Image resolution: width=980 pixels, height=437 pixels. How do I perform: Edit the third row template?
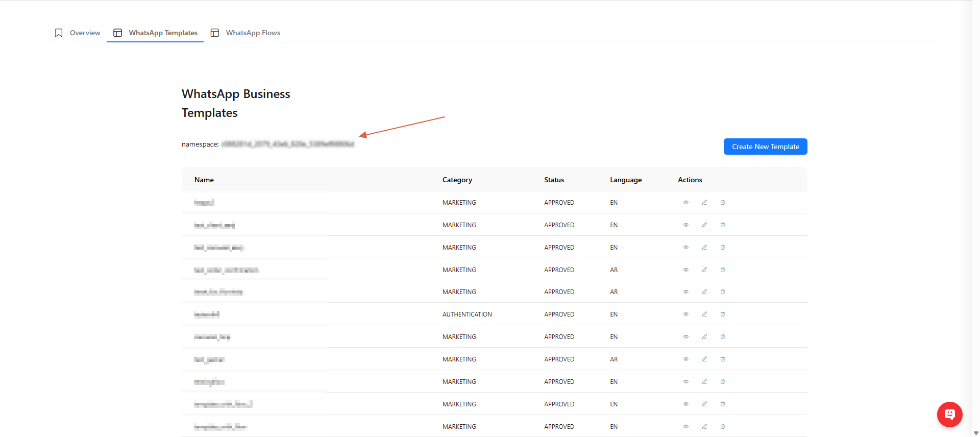[704, 248]
